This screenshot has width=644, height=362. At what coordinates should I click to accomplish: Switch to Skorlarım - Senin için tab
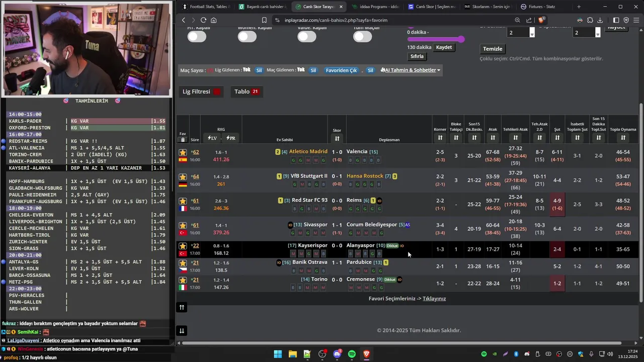pyautogui.click(x=488, y=7)
